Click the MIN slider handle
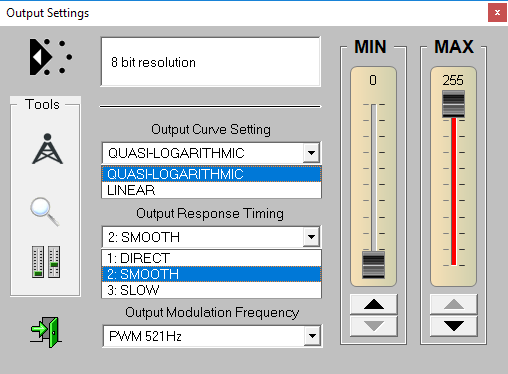The width and height of the screenshot is (508, 374). (373, 265)
